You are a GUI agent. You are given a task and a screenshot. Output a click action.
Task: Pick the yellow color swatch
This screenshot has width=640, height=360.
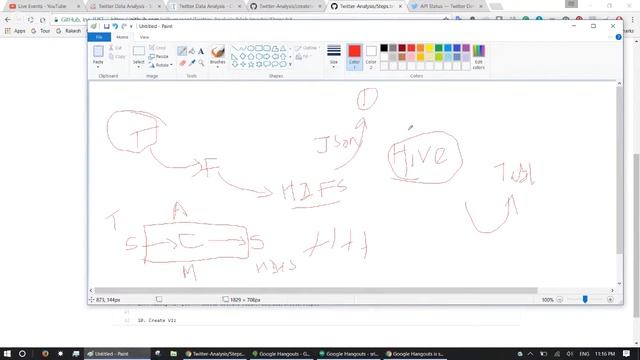tap(429, 48)
